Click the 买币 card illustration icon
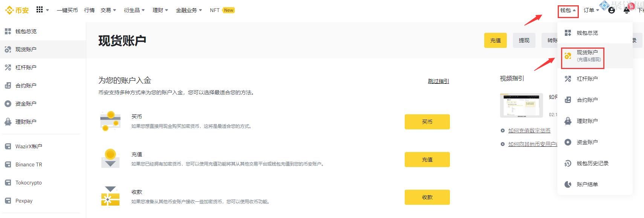644x218 pixels. 110,121
